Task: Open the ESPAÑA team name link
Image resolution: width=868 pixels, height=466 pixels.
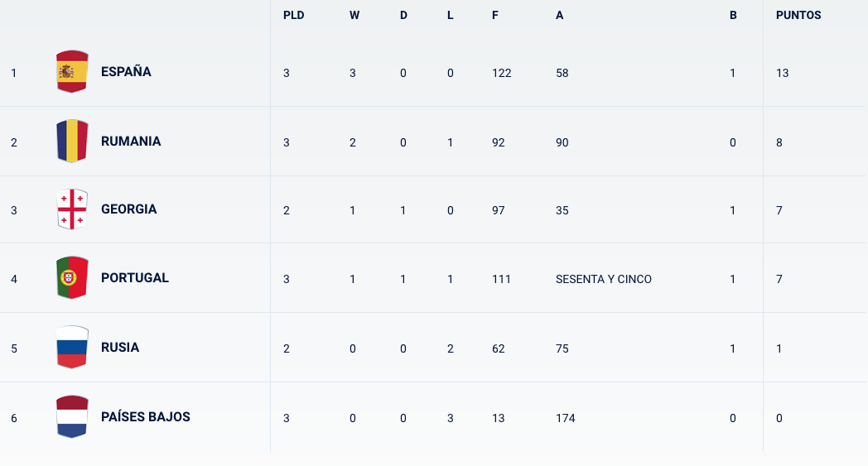Action: pyautogui.click(x=126, y=72)
